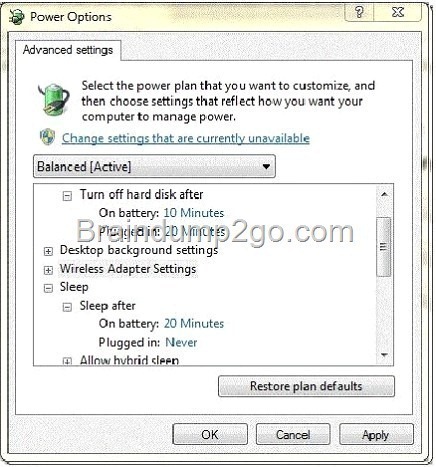Click the help question mark button
Image resolution: width=436 pixels, height=467 pixels.
[x=359, y=12]
